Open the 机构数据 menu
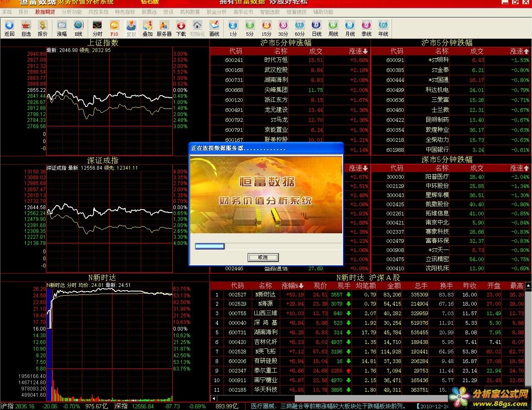This screenshot has width=532, height=410. (190, 12)
